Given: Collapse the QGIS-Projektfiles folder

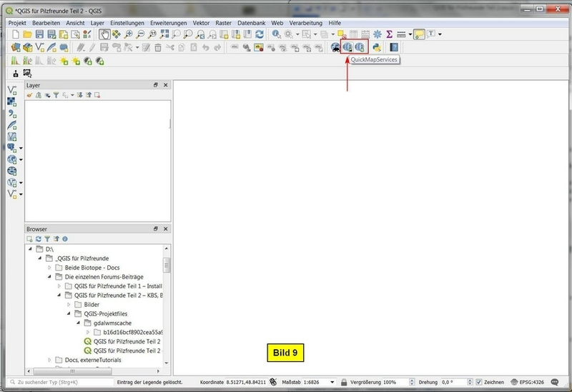Looking at the screenshot, I should pyautogui.click(x=69, y=313).
